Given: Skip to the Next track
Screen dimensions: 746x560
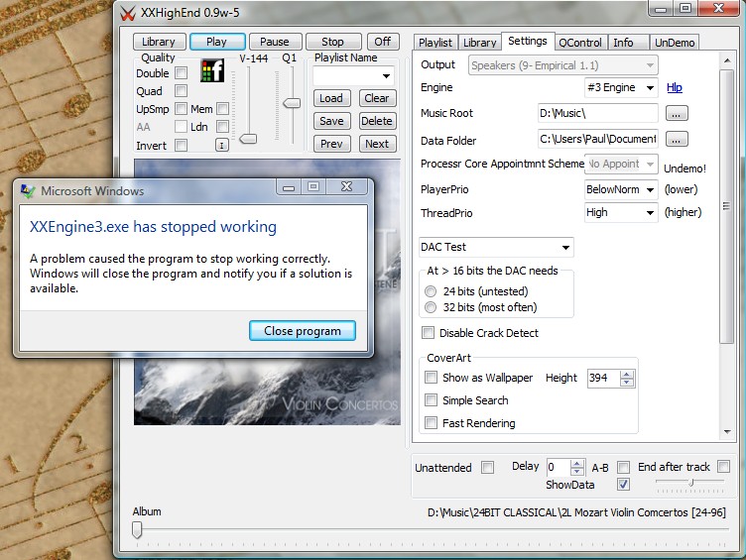Looking at the screenshot, I should 377,144.
